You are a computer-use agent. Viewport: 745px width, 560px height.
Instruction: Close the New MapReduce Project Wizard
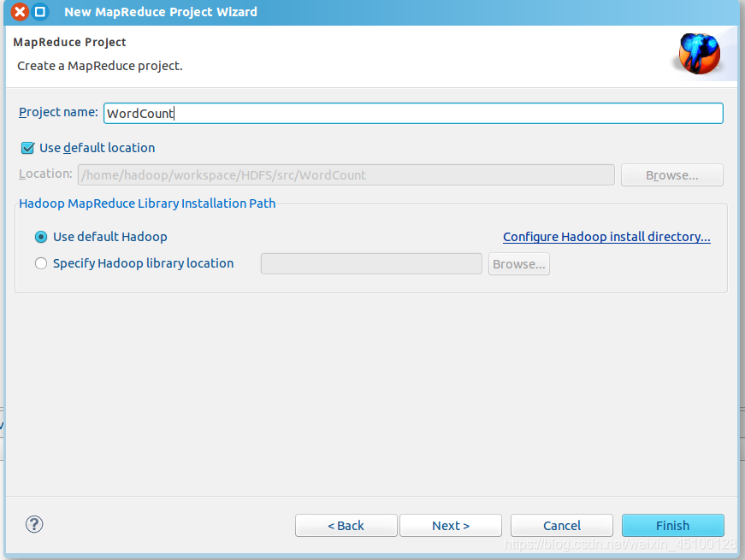coord(20,11)
